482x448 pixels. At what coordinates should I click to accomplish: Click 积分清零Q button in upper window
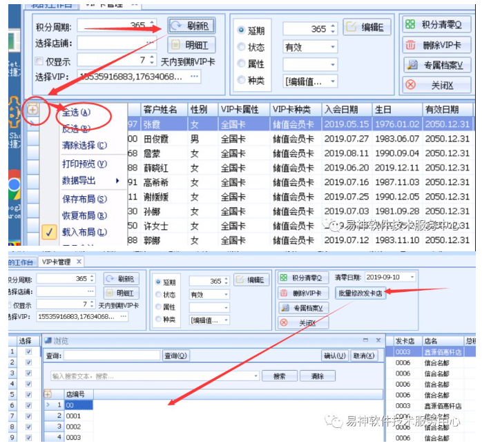pos(437,24)
